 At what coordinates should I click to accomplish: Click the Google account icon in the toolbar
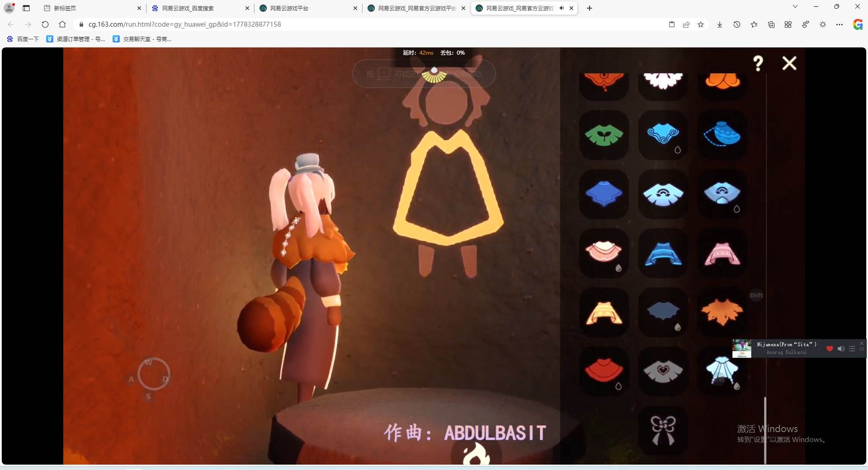(858, 24)
